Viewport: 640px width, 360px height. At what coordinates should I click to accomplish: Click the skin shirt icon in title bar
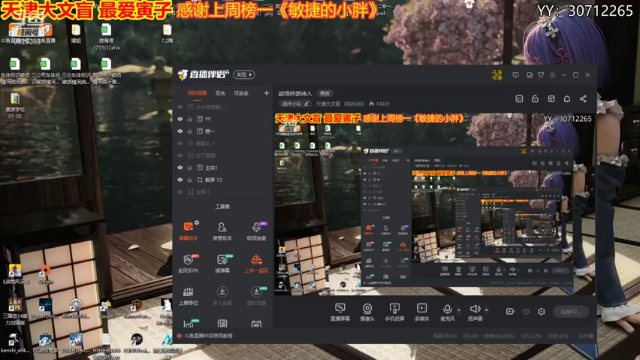pyautogui.click(x=541, y=75)
